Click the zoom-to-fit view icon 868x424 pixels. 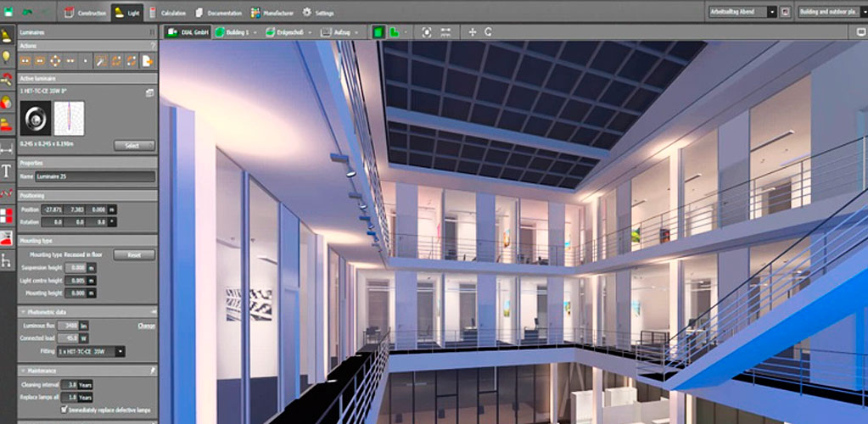[x=427, y=32]
